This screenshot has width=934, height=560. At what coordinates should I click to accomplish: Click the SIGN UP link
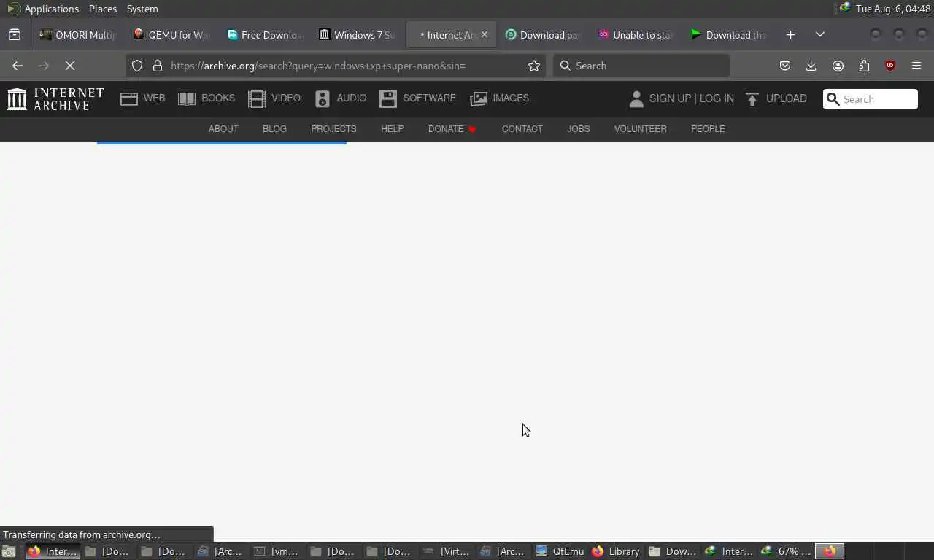(670, 98)
